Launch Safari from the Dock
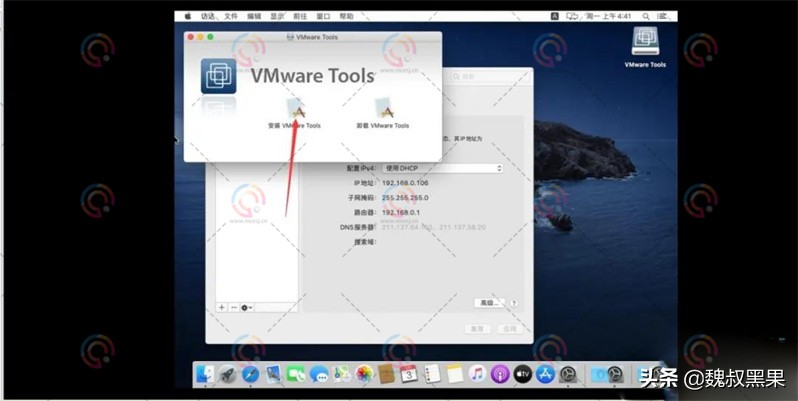Image resolution: width=798 pixels, height=401 pixels. coord(250,374)
